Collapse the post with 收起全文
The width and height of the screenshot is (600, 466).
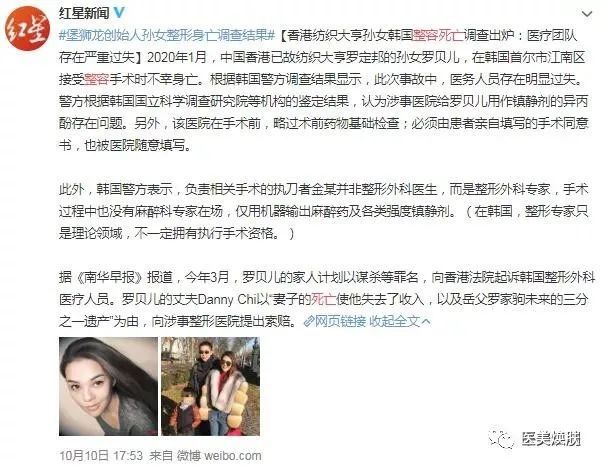[x=394, y=321]
